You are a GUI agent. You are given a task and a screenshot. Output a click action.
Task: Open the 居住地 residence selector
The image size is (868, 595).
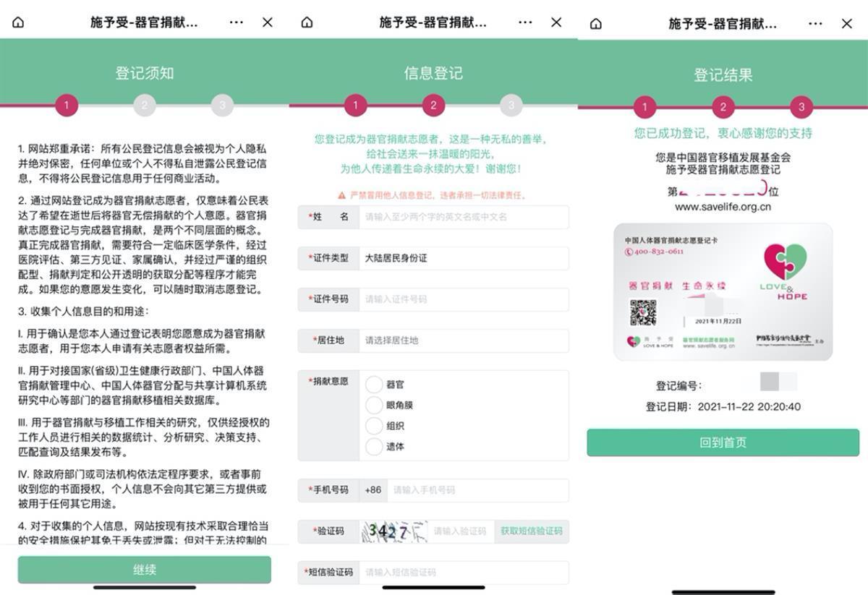coord(463,341)
